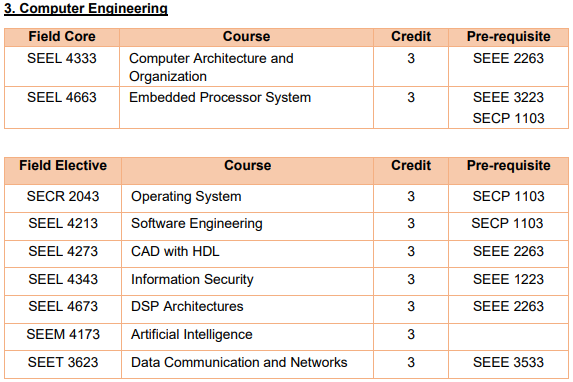Click the 'Embedded Processor System' course name
Viewport: 573px width, 382px height.
point(220,98)
